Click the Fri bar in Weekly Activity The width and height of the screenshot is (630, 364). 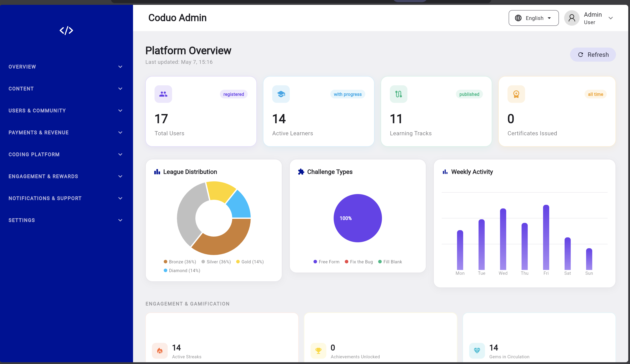[546, 237]
